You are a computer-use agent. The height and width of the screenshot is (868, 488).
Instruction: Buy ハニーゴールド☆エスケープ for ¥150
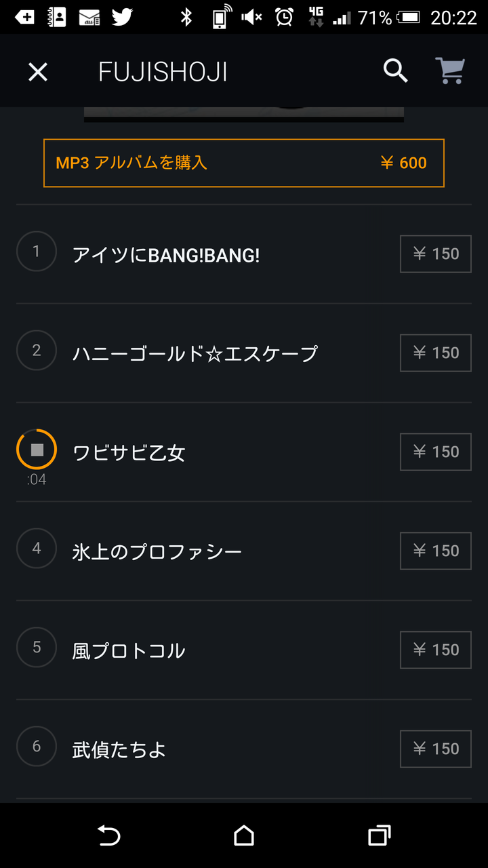[x=436, y=353]
